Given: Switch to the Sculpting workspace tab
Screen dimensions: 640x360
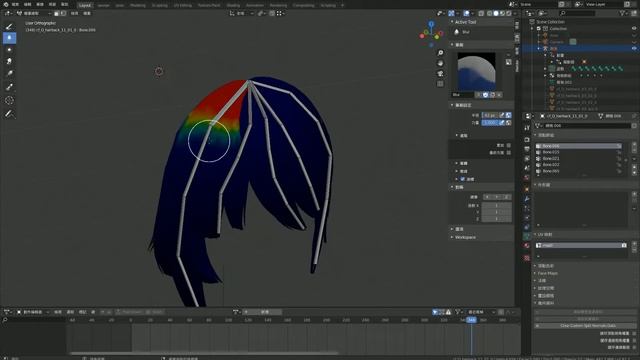Looking at the screenshot, I should [160, 5].
